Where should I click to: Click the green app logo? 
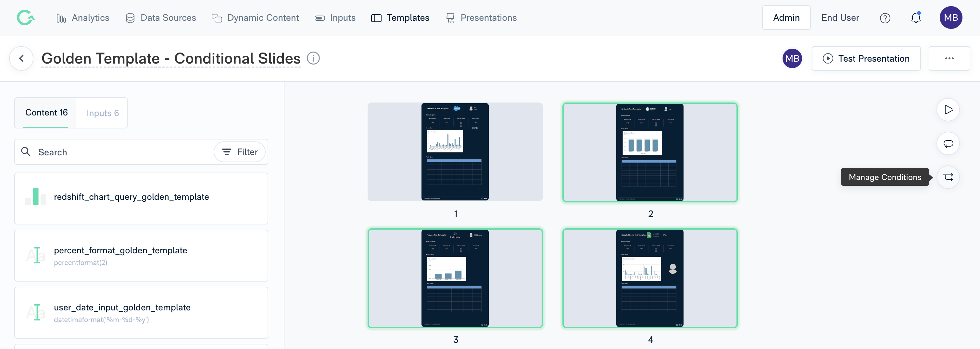tap(25, 18)
